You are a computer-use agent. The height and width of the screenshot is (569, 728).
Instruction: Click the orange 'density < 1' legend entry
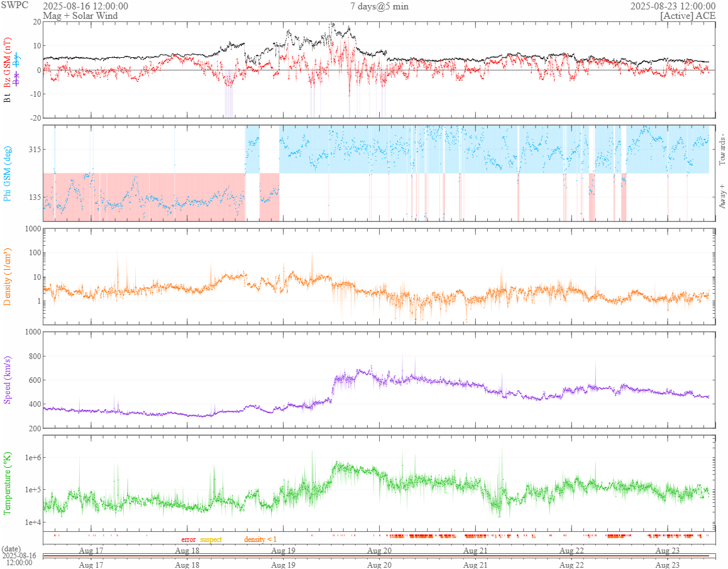point(260,539)
